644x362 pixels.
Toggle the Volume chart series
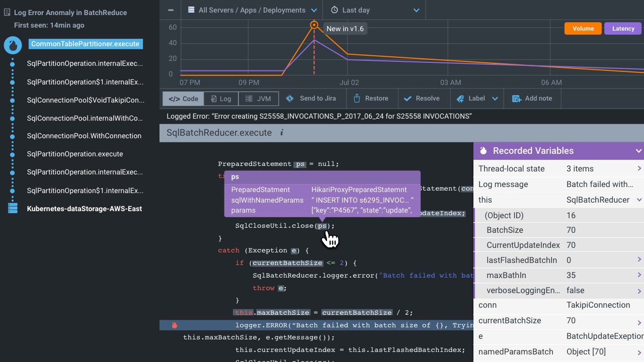point(583,29)
